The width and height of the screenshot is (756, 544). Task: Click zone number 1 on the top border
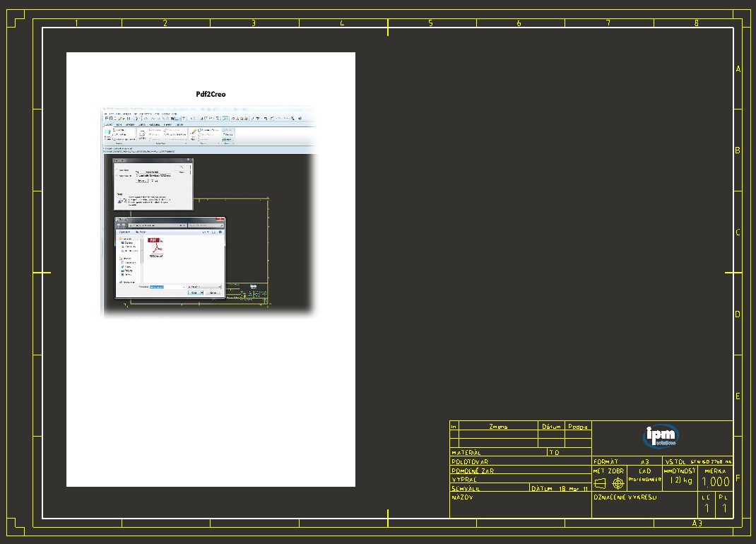[x=76, y=23]
